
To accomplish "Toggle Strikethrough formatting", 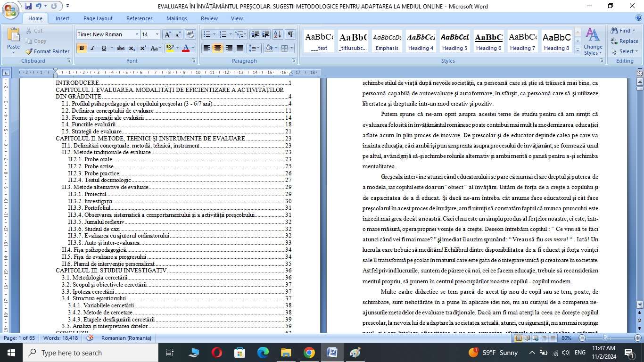I will coord(121,48).
